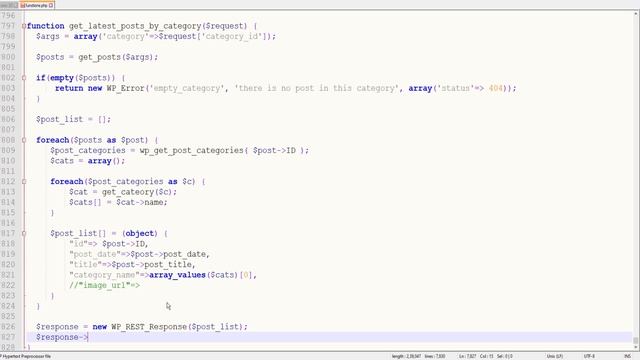Click the array_values keyword on line 821
Screen dimensions: 640x360
pos(177,275)
